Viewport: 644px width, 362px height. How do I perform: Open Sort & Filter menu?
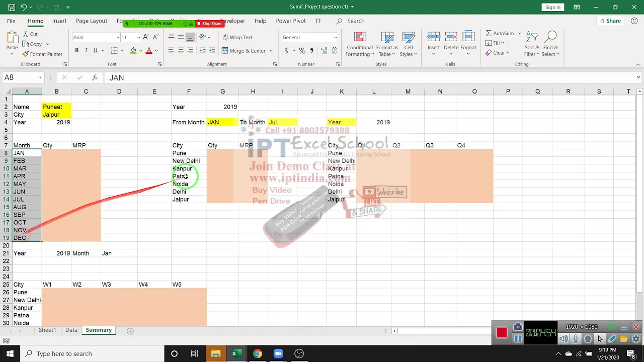point(532,44)
